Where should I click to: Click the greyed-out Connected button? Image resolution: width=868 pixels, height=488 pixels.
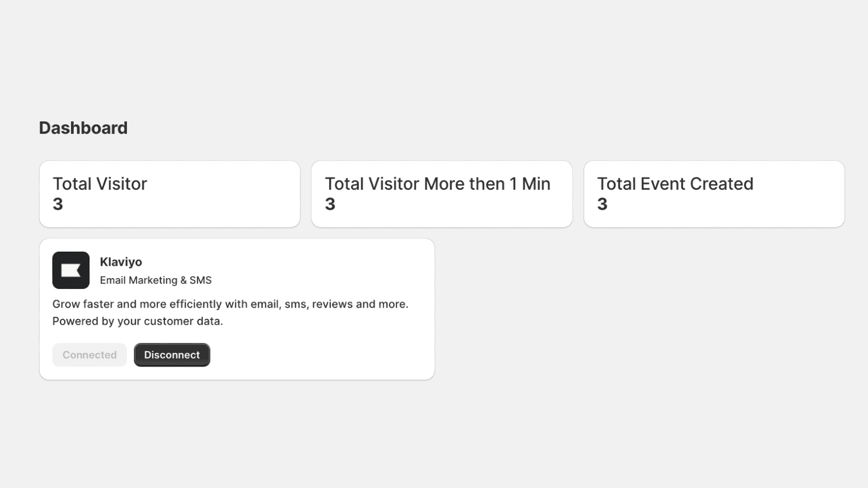click(x=90, y=355)
